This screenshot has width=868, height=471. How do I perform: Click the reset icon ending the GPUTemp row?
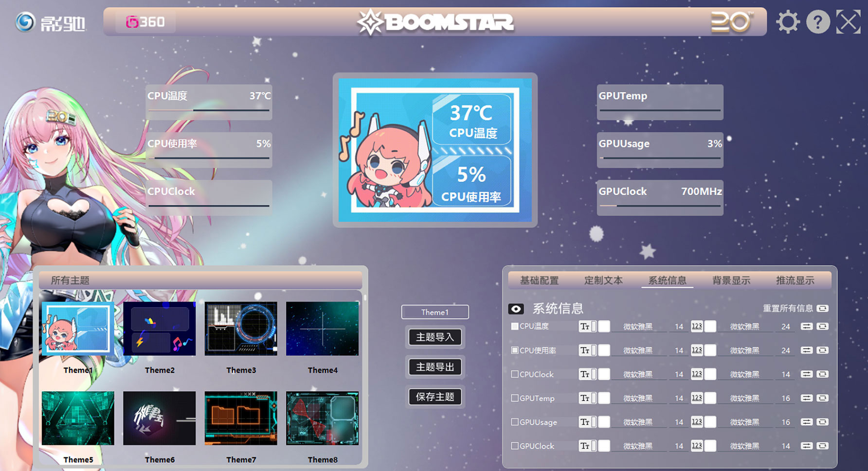click(x=823, y=398)
